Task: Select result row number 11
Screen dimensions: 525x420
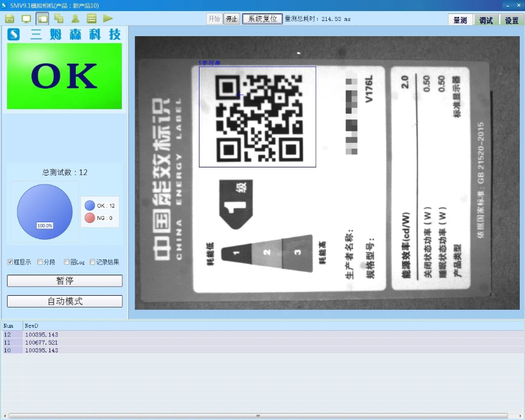Action: click(262, 342)
